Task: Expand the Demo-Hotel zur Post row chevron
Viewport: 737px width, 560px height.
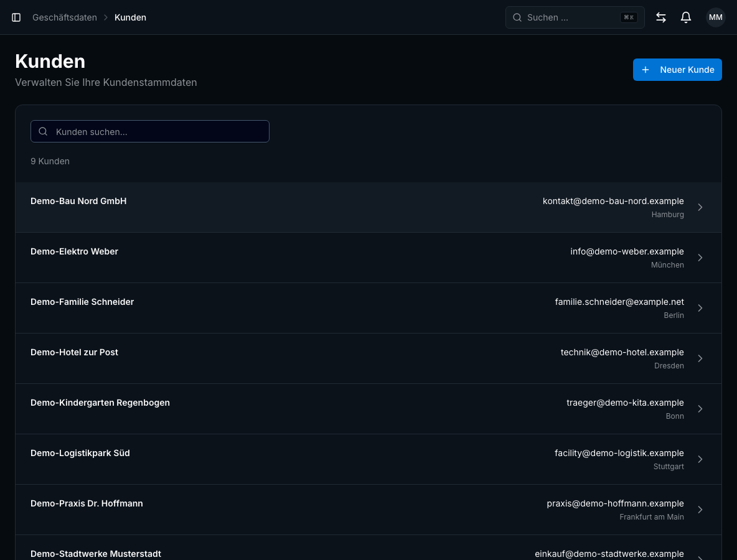Action: (700, 358)
